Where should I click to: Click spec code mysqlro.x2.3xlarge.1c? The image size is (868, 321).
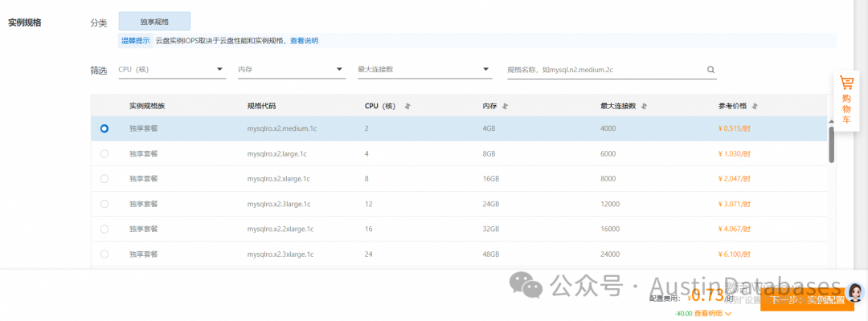[x=280, y=254]
